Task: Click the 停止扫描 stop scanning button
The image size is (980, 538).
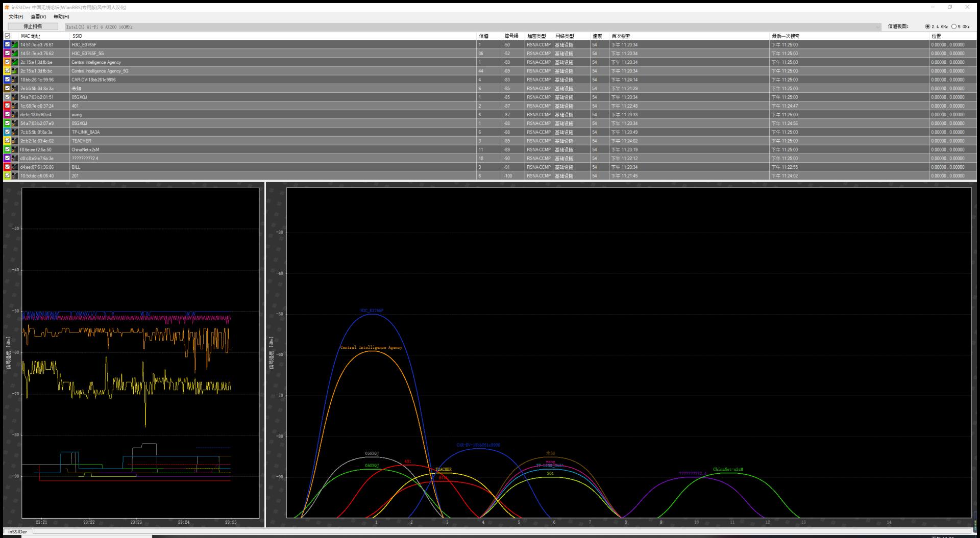Action: (x=33, y=27)
